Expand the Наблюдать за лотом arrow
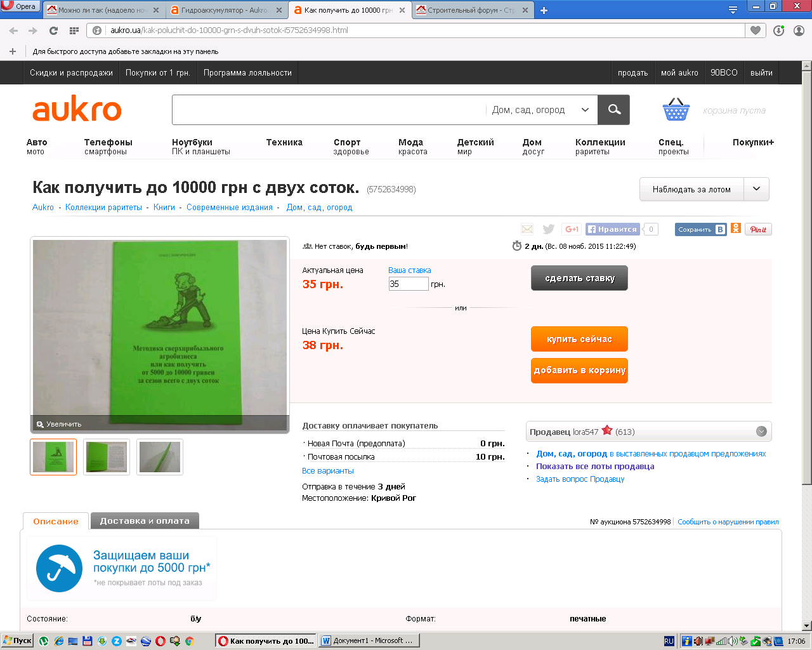The width and height of the screenshot is (812, 650). pyautogui.click(x=756, y=189)
